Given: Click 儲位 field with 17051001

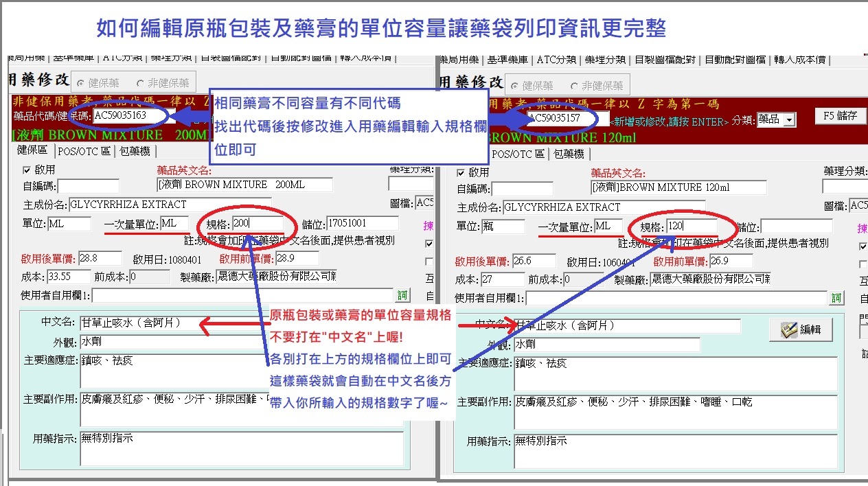Looking at the screenshot, I should click(x=362, y=223).
